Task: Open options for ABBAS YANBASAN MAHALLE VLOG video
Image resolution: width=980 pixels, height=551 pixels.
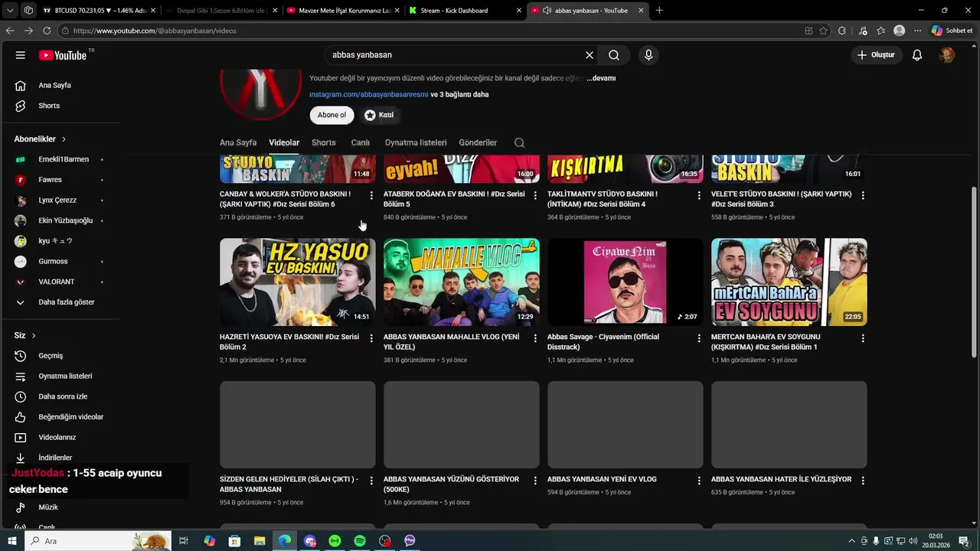Action: click(535, 338)
